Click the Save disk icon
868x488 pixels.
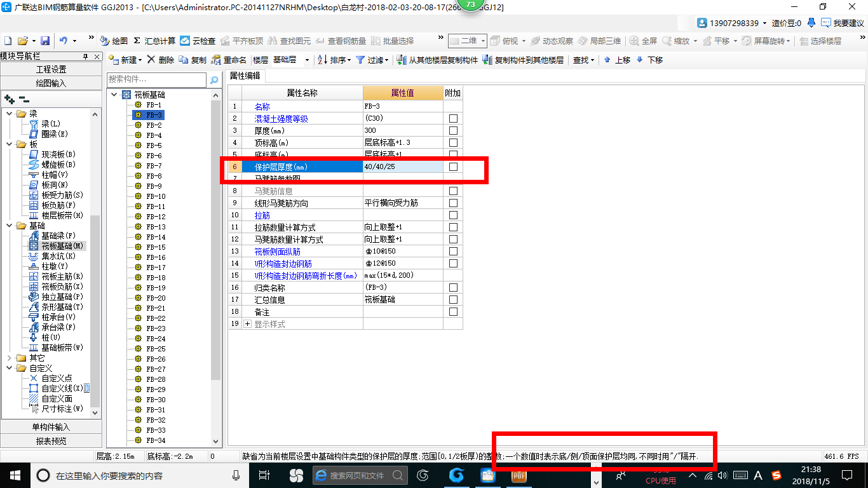pyautogui.click(x=44, y=41)
